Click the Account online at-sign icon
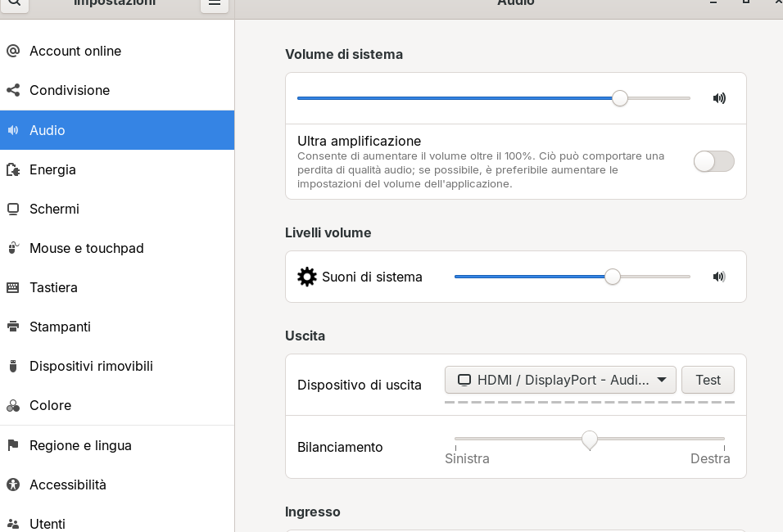The width and height of the screenshot is (783, 532). point(13,51)
